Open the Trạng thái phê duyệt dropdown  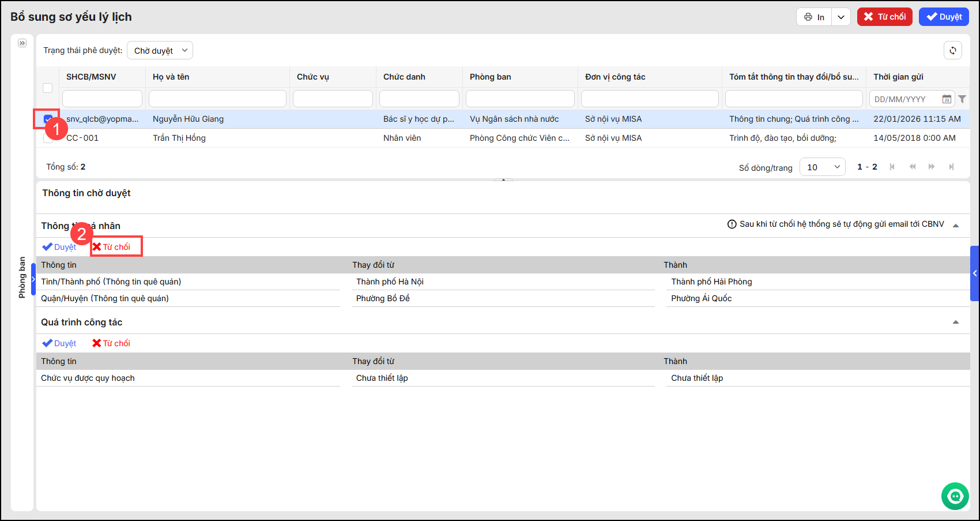[x=160, y=51]
